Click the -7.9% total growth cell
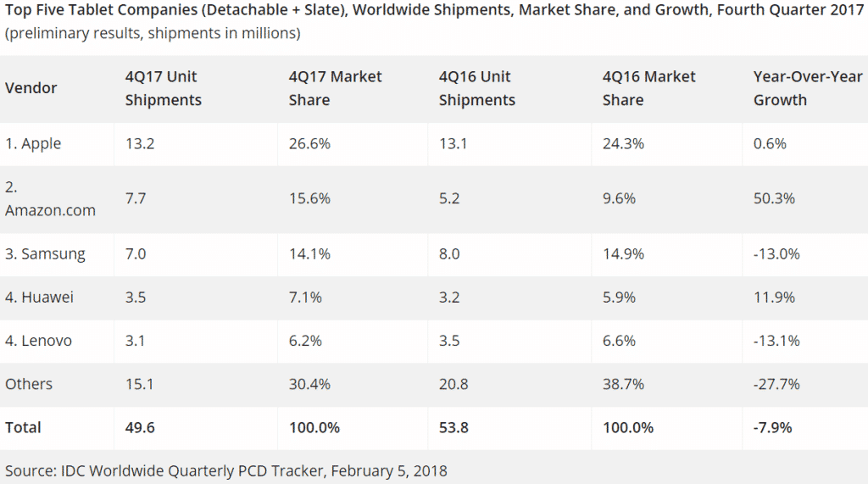The width and height of the screenshot is (868, 484). click(x=772, y=427)
